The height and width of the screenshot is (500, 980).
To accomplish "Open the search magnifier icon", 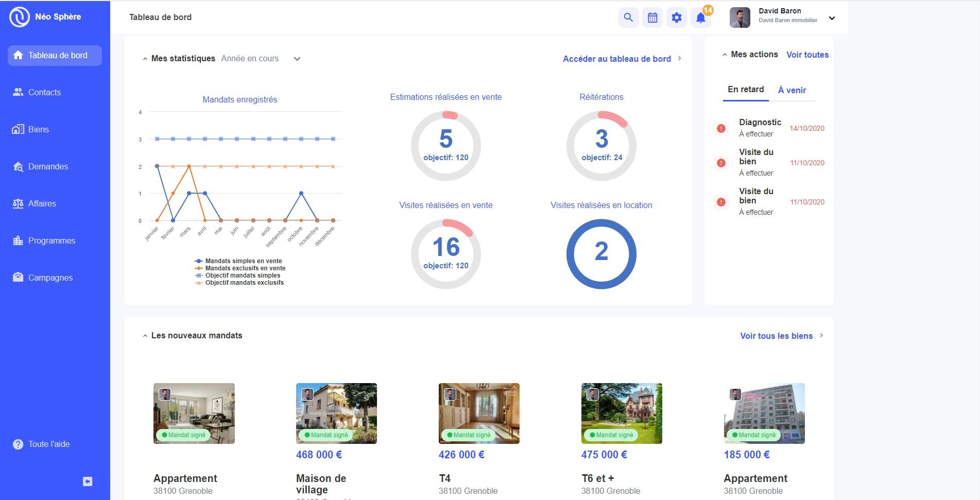I will [628, 18].
